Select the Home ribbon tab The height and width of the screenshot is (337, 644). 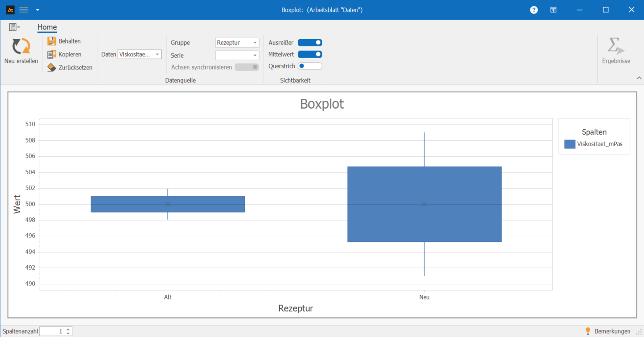click(x=47, y=27)
